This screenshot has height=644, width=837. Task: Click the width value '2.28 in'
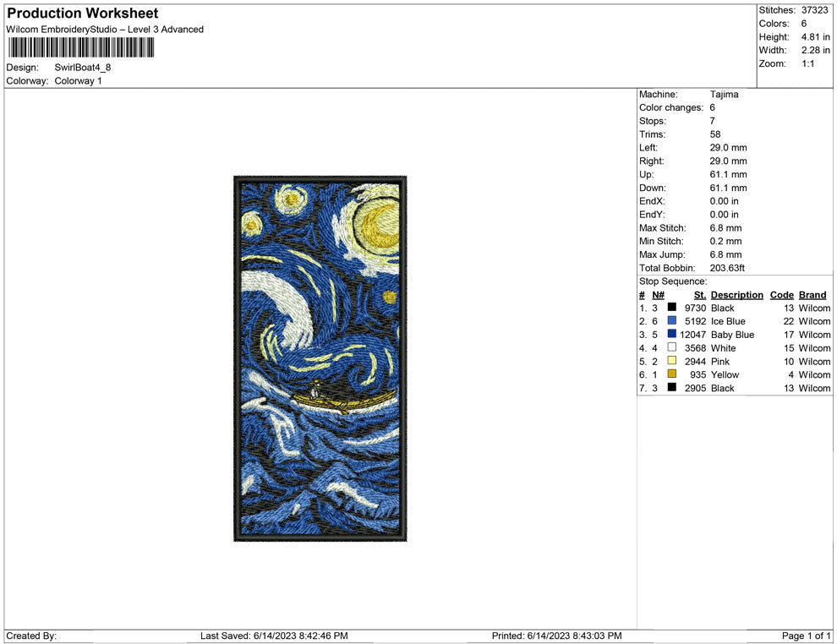(815, 50)
